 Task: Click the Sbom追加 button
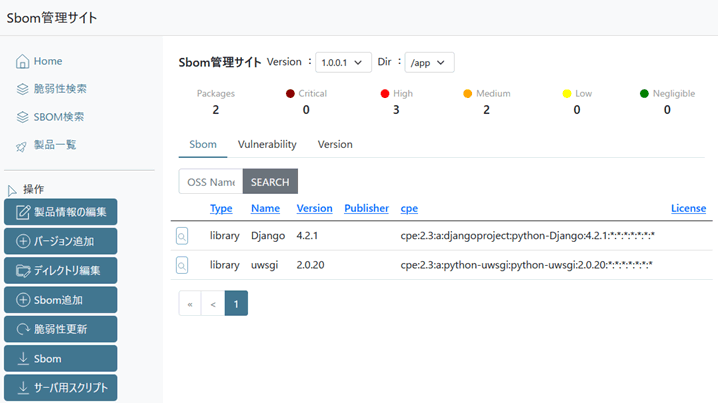pyautogui.click(x=60, y=300)
